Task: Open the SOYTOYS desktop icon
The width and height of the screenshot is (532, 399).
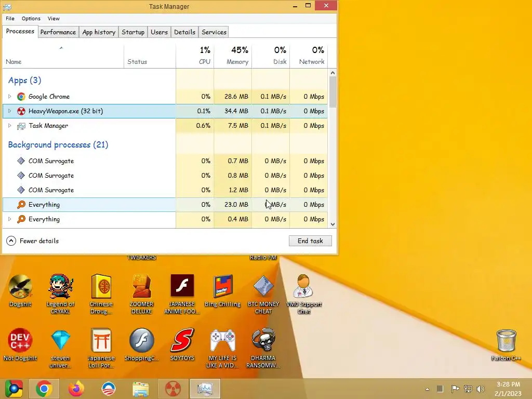Action: pos(182,345)
